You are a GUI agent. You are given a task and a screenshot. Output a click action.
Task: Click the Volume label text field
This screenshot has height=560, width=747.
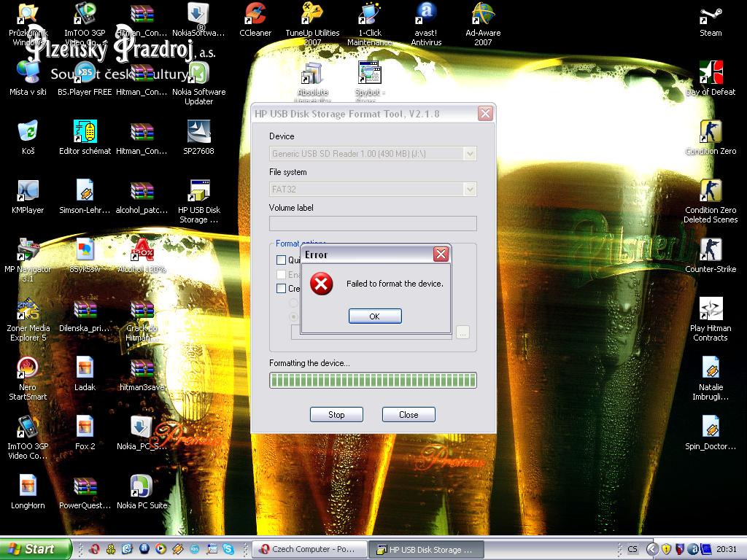coord(372,224)
